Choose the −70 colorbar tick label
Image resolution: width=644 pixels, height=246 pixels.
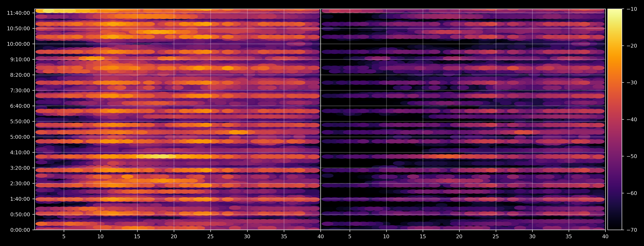point(632,230)
